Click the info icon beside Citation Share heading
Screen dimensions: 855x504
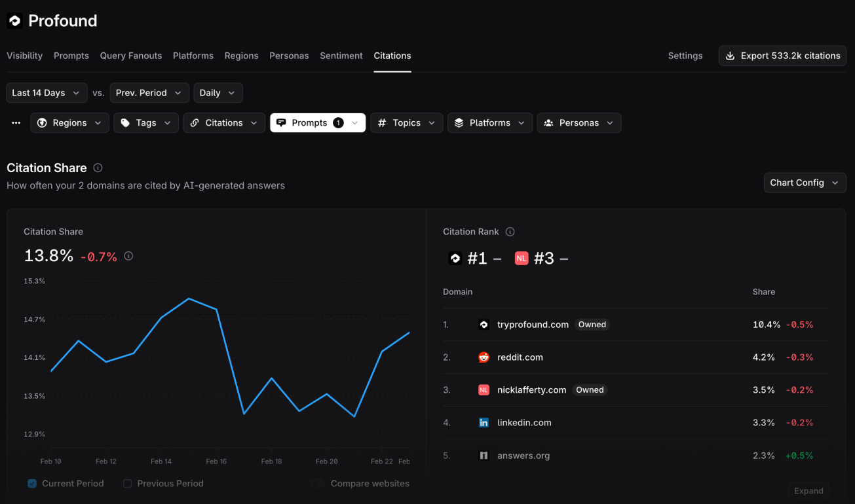[98, 168]
